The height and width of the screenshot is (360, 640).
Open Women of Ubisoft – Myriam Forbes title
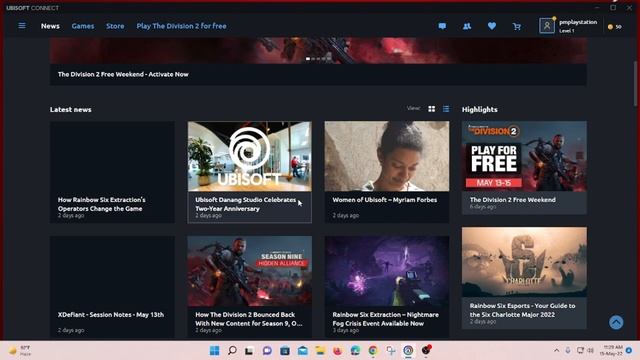click(384, 200)
